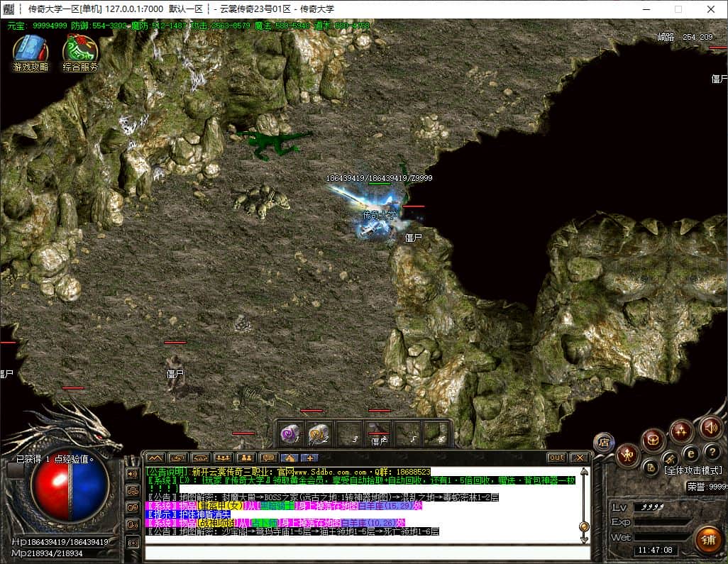Click the 荣誉 honor value display

coord(707,487)
